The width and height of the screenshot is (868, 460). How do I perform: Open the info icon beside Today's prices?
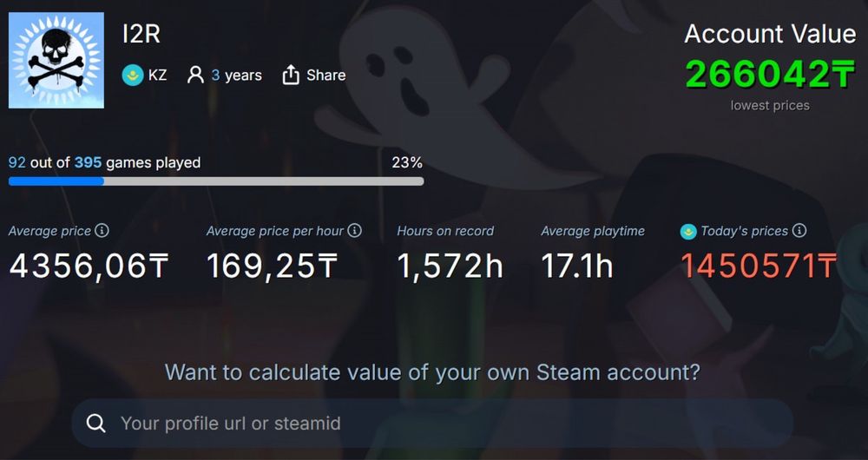799,231
